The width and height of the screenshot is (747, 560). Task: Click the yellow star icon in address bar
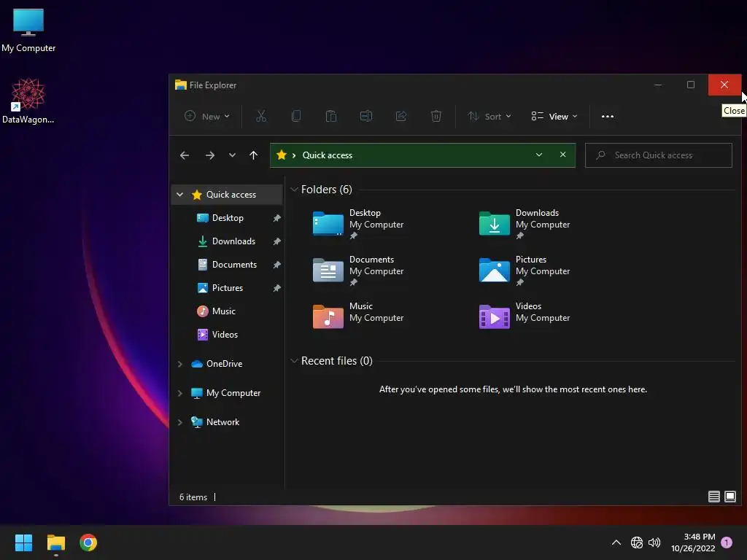[282, 155]
